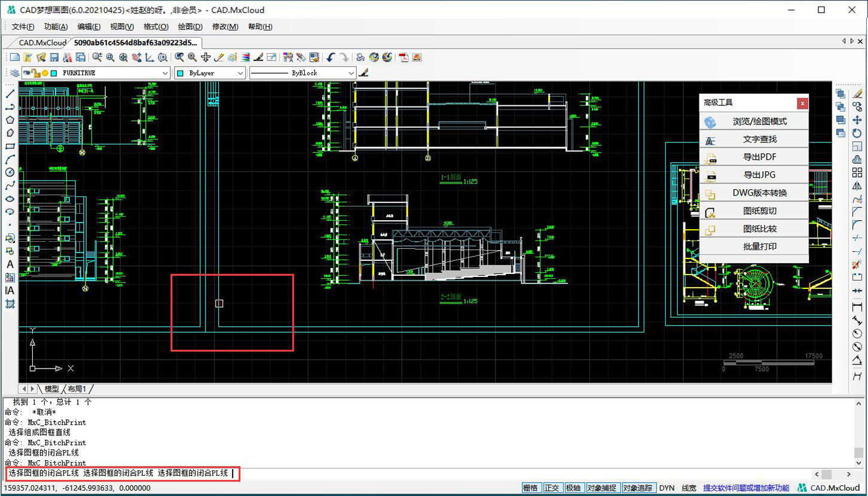
Task: Open the ByBlock linetype dropdown
Action: click(351, 73)
